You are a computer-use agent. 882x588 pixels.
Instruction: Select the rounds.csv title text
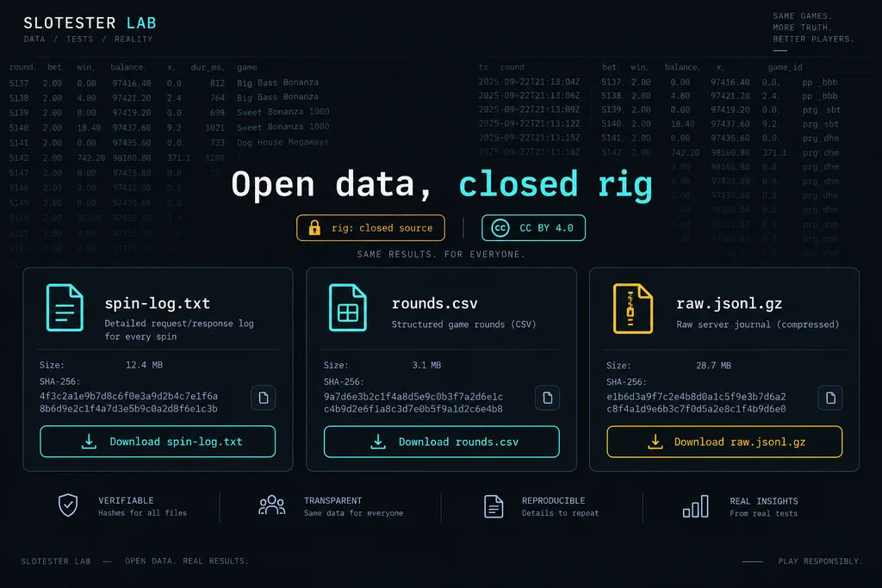click(x=434, y=304)
